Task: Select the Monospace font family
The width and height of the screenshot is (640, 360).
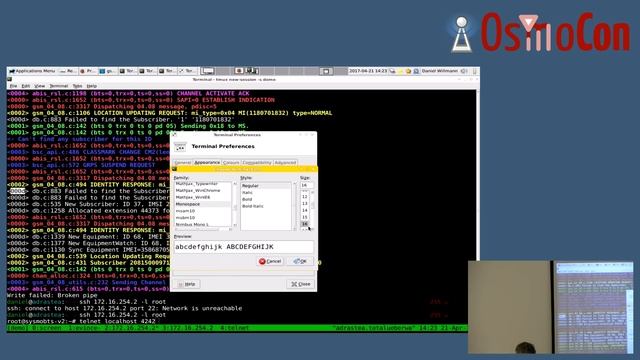Action: click(x=203, y=204)
